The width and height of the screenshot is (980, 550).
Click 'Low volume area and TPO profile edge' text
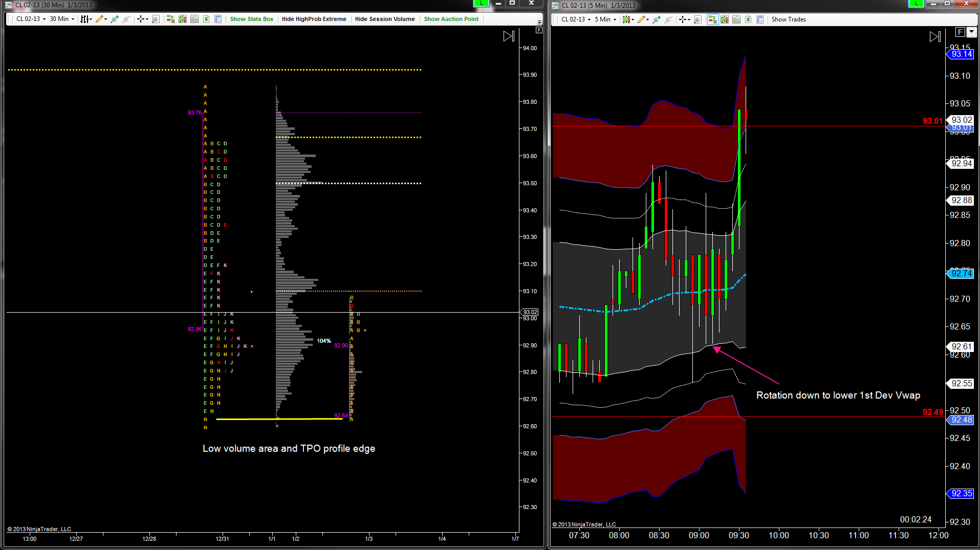(x=289, y=449)
